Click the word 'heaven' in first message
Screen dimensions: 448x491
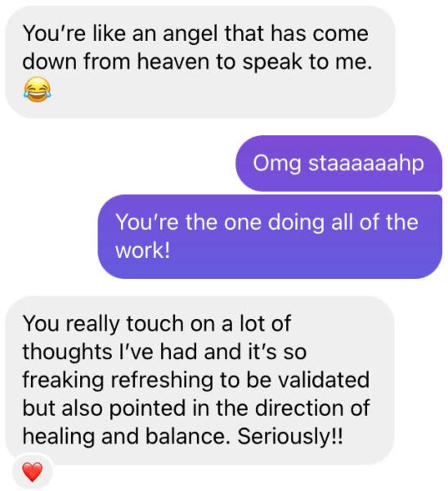click(173, 61)
